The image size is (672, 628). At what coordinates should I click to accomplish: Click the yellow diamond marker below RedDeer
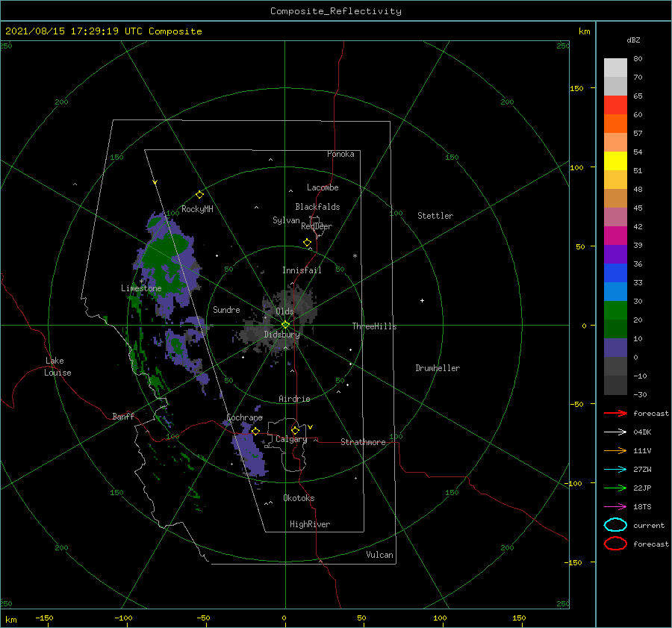point(308,243)
